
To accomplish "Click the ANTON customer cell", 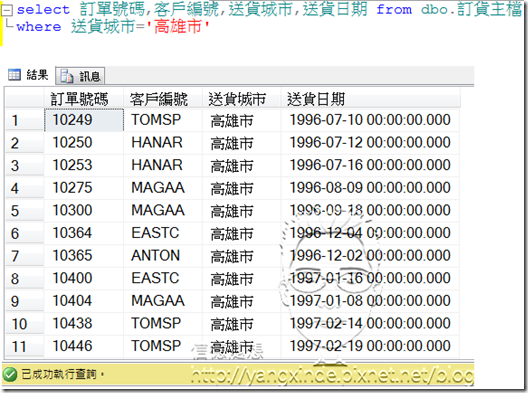I will click(163, 255).
